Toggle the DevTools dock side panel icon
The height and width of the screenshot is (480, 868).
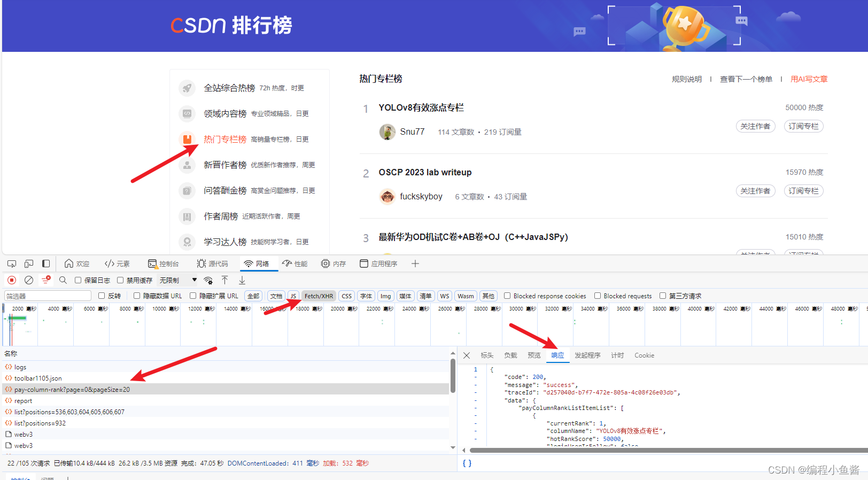(x=46, y=264)
